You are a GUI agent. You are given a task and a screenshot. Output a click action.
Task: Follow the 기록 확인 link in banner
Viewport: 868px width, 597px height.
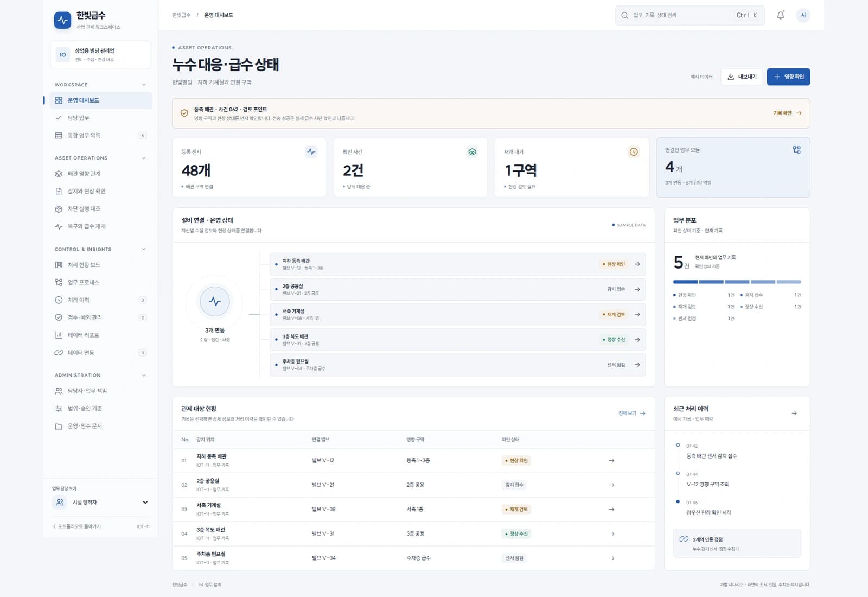(787, 113)
